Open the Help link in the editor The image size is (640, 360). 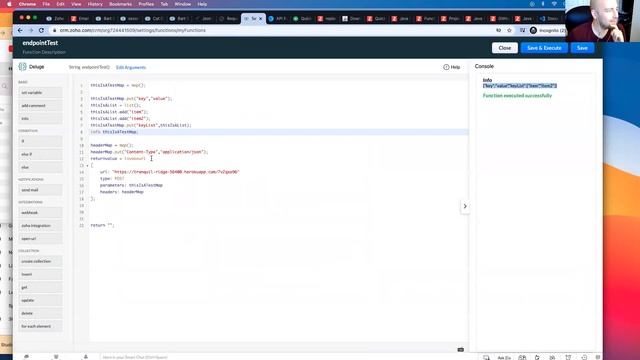[x=451, y=67]
